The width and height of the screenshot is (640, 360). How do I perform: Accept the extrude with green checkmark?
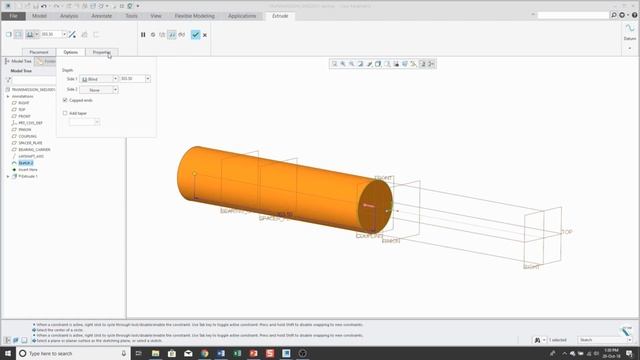click(x=196, y=35)
